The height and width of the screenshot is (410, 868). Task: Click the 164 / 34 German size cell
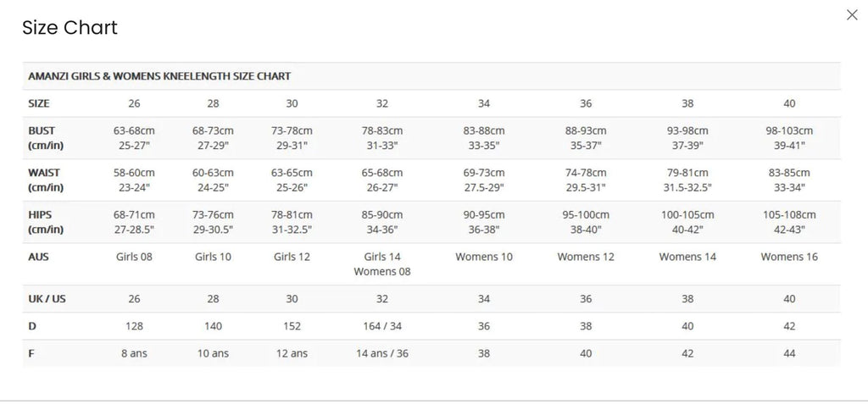coord(382,326)
